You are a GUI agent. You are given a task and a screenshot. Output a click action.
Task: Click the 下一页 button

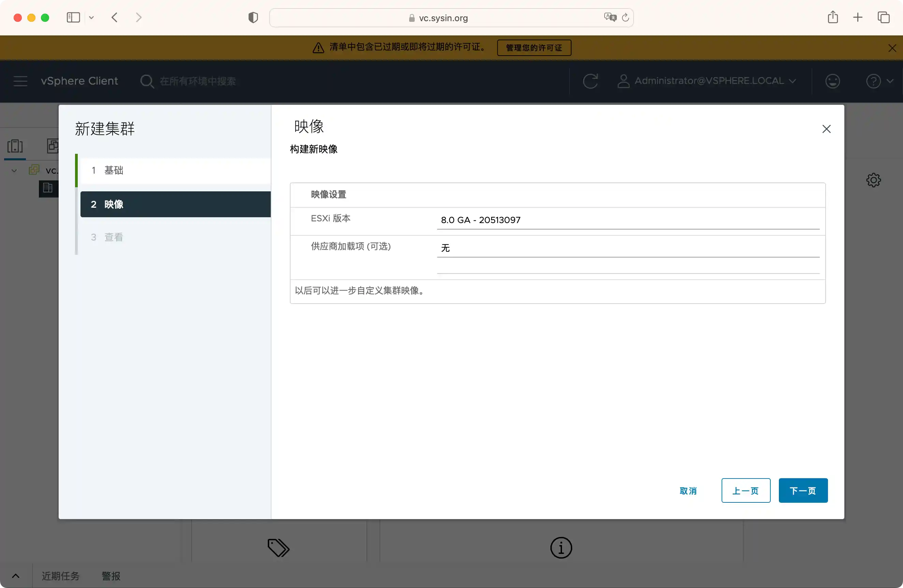pyautogui.click(x=803, y=490)
